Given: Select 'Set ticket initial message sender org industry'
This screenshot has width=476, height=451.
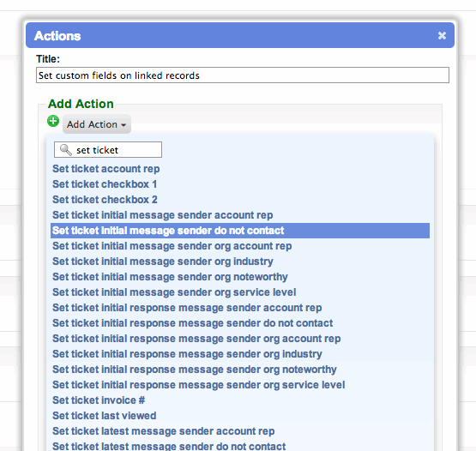Looking at the screenshot, I should [163, 262].
